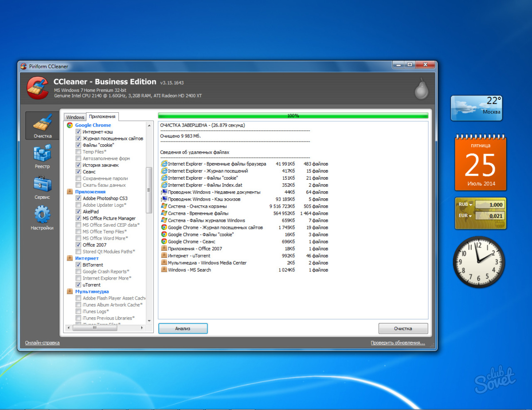
Task: Enable Сохраненные пароли checkbox
Action: click(78, 178)
